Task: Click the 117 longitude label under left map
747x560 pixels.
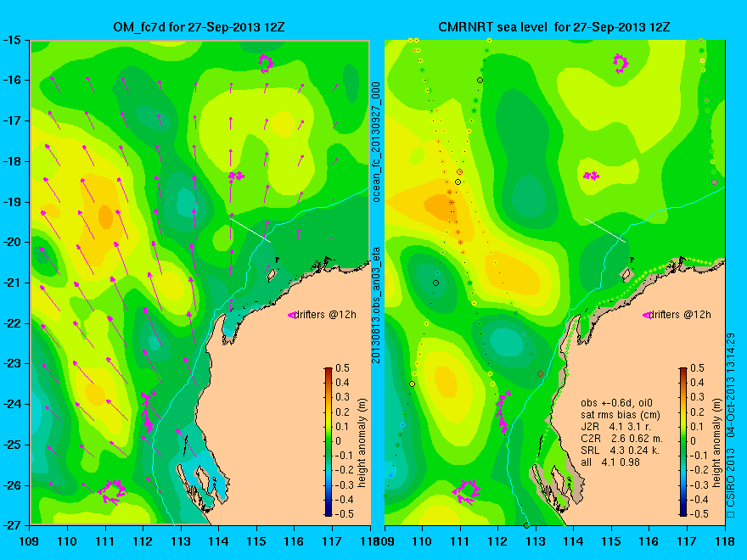Action: tap(332, 541)
